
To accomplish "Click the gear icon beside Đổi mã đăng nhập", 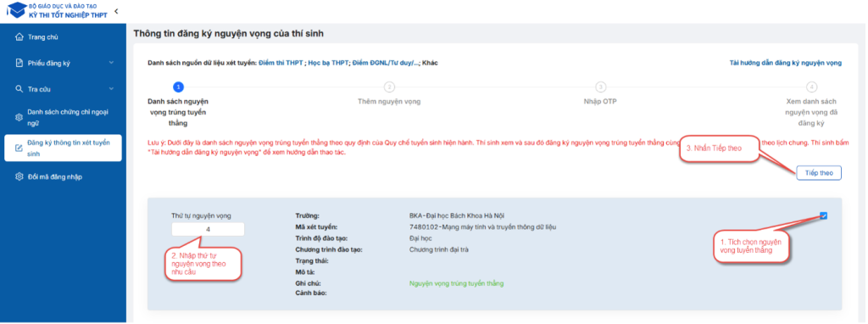I will point(19,176).
